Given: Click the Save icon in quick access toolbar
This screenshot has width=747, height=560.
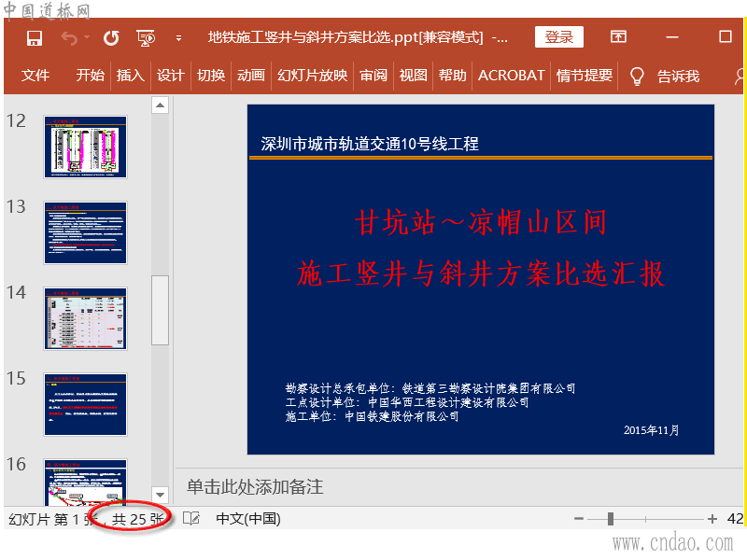Looking at the screenshot, I should (x=35, y=38).
